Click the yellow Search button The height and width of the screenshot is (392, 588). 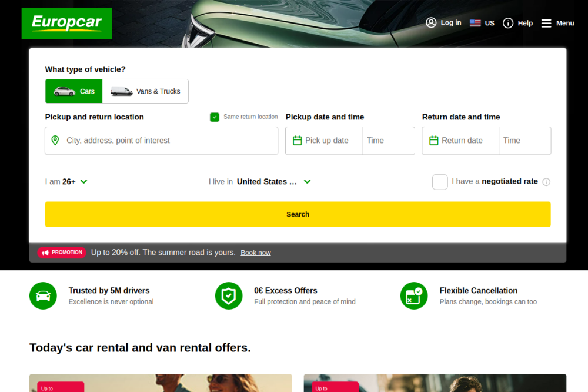(x=298, y=214)
